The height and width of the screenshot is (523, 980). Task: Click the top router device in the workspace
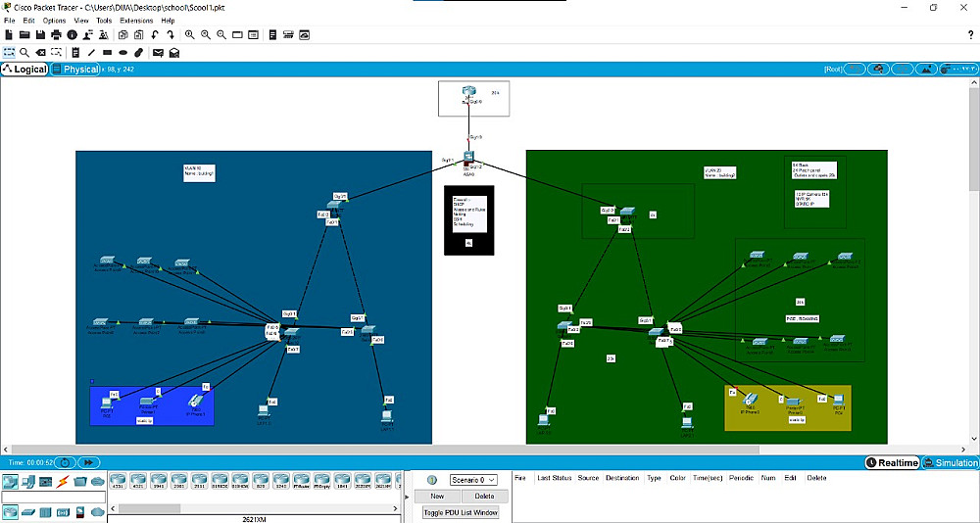(x=470, y=92)
